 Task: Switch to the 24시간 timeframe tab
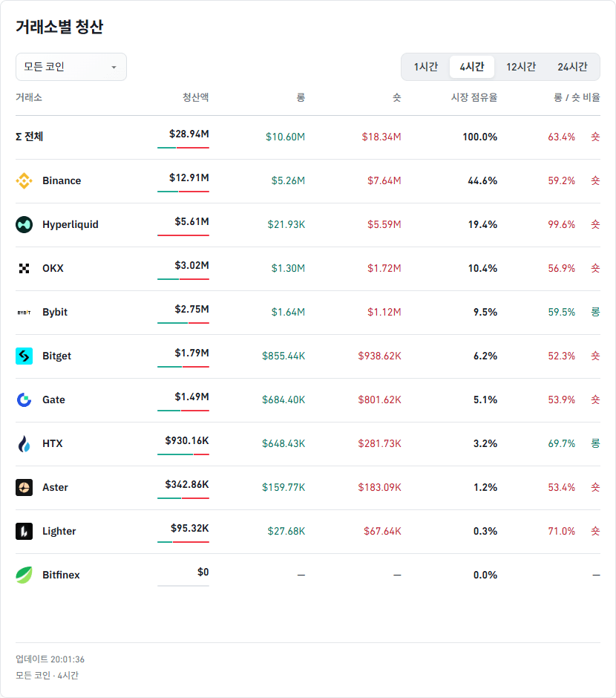pos(572,67)
